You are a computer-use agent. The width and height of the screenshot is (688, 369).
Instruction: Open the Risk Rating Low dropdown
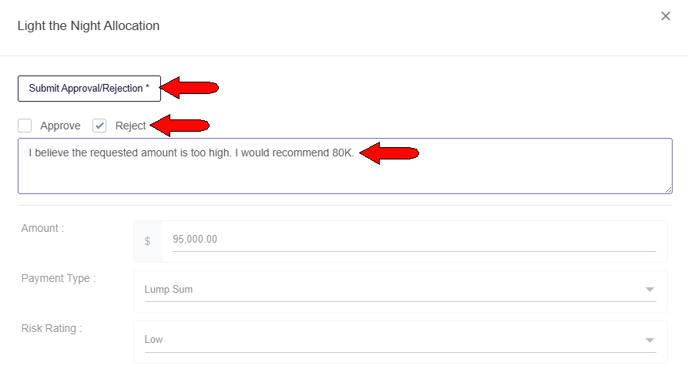coord(400,340)
